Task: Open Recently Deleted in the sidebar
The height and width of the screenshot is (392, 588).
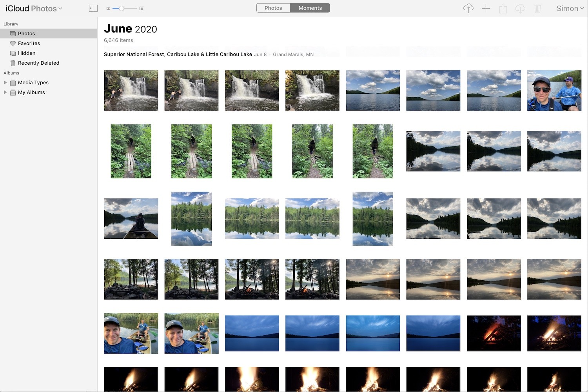Action: [39, 63]
